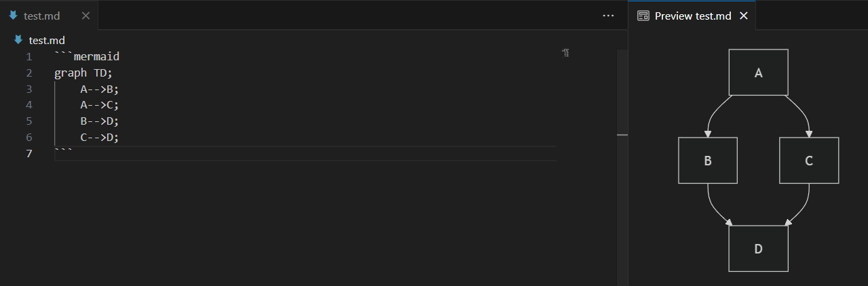This screenshot has width=868, height=286.
Task: Click node D in the diagram preview
Action: (758, 249)
